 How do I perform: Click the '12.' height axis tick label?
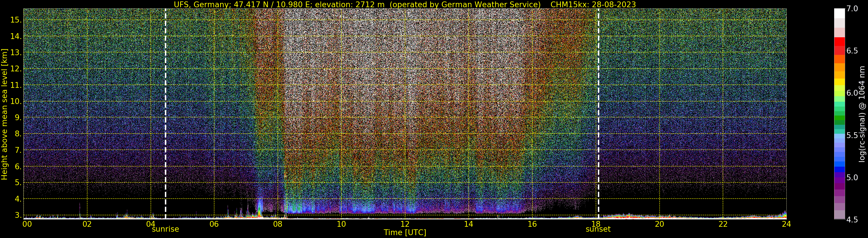16,69
